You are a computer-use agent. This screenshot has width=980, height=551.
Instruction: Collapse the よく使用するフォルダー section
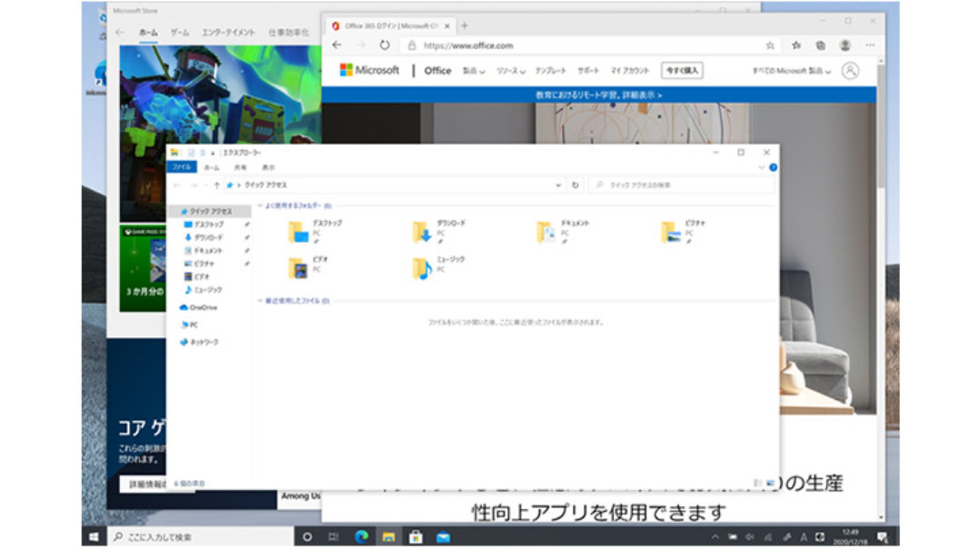tap(260, 205)
